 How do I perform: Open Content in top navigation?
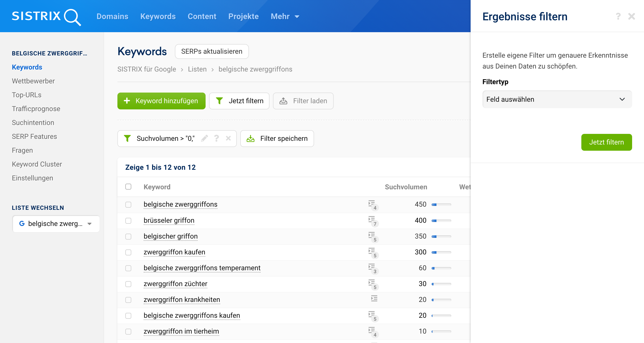tap(202, 17)
